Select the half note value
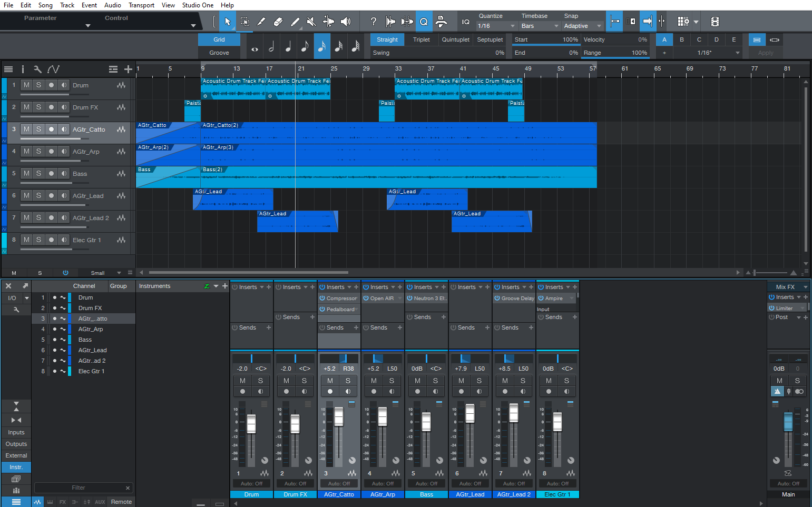The image size is (812, 507). pyautogui.click(x=271, y=46)
